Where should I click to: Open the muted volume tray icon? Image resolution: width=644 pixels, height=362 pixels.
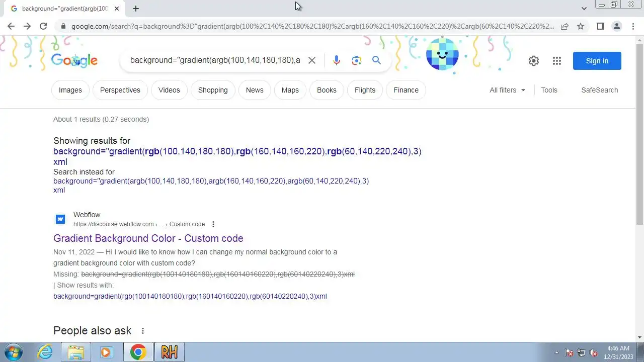tap(594, 352)
